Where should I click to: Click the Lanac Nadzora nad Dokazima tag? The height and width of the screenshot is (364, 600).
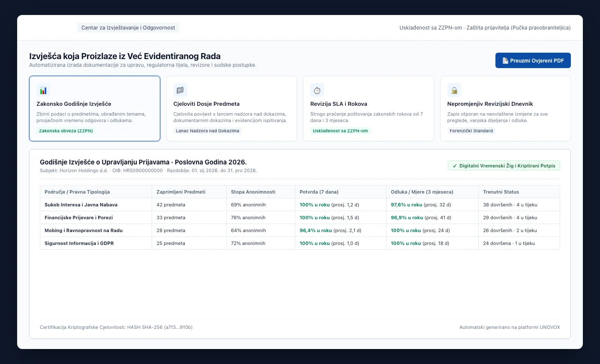point(207,131)
